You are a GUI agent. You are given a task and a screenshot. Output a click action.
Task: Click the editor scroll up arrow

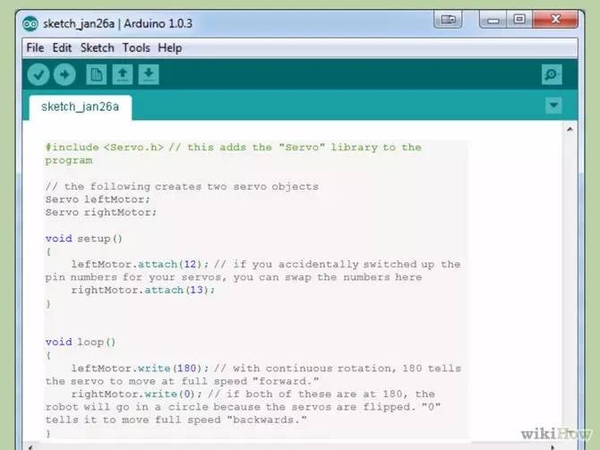pyautogui.click(x=570, y=130)
